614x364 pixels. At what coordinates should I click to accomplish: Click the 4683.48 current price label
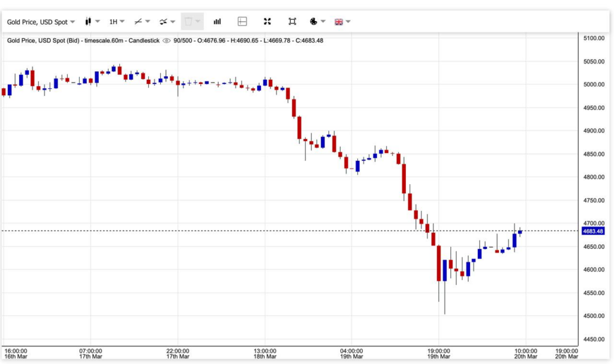(x=592, y=231)
